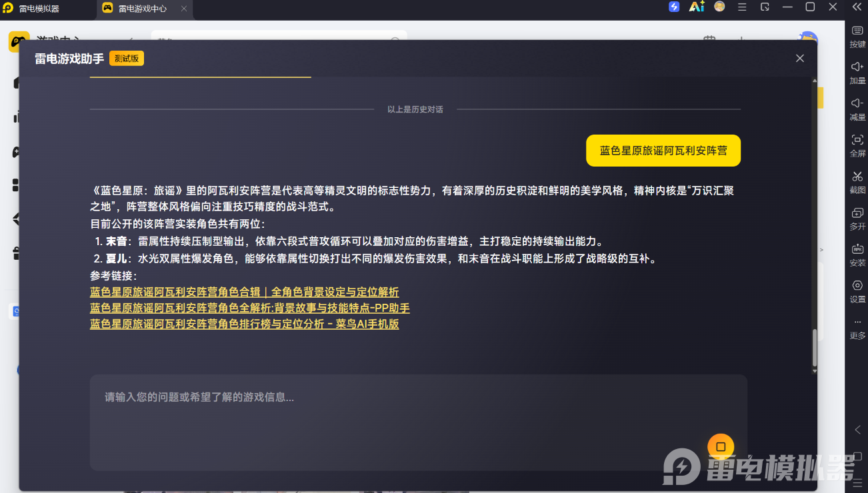Open the 阿瓦利安阵营角色合辑 reference link
The height and width of the screenshot is (493, 868).
point(245,292)
